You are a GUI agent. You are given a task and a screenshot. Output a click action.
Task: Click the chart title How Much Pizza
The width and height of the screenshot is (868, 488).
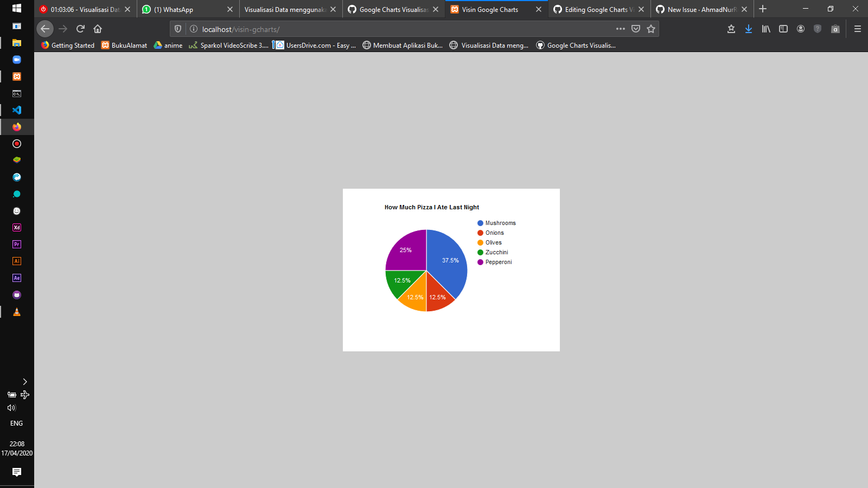pyautogui.click(x=432, y=207)
